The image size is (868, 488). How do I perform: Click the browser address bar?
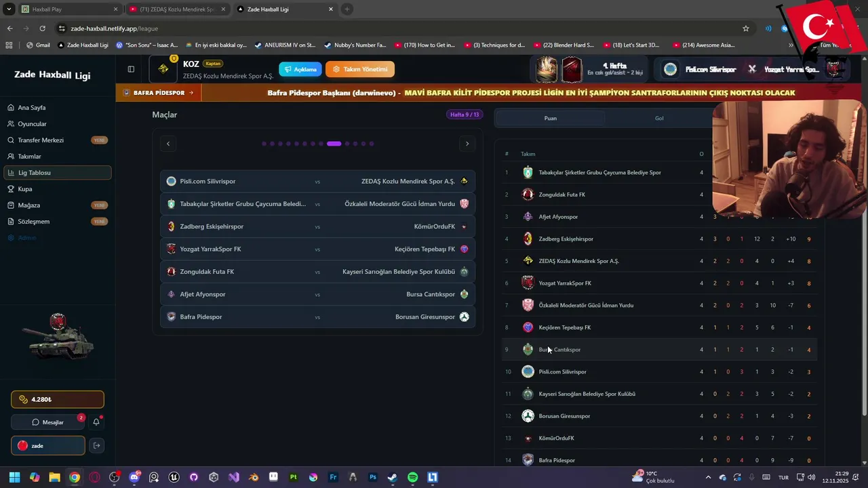pyautogui.click(x=400, y=28)
